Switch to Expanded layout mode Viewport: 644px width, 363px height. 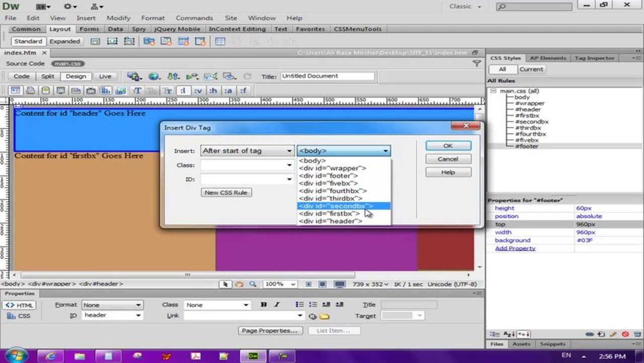[64, 41]
